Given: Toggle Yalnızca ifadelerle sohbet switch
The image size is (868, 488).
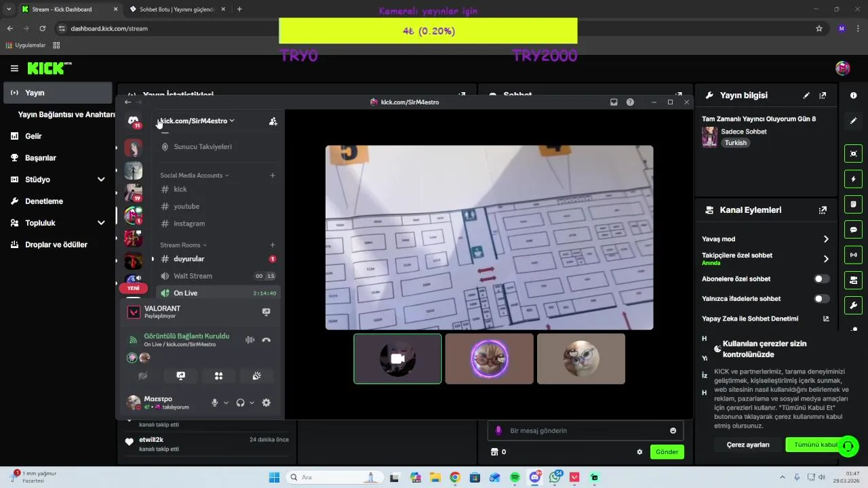Looking at the screenshot, I should tap(821, 299).
